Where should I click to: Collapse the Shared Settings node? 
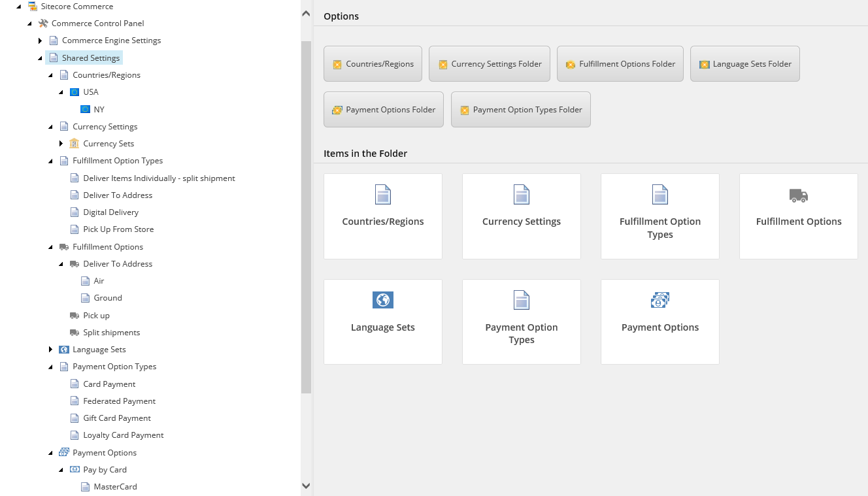(40, 58)
